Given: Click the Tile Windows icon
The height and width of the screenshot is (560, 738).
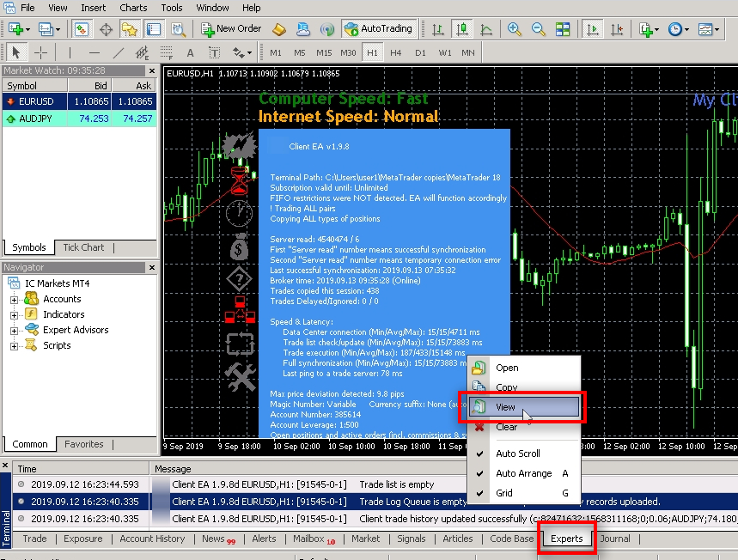Looking at the screenshot, I should [x=564, y=28].
